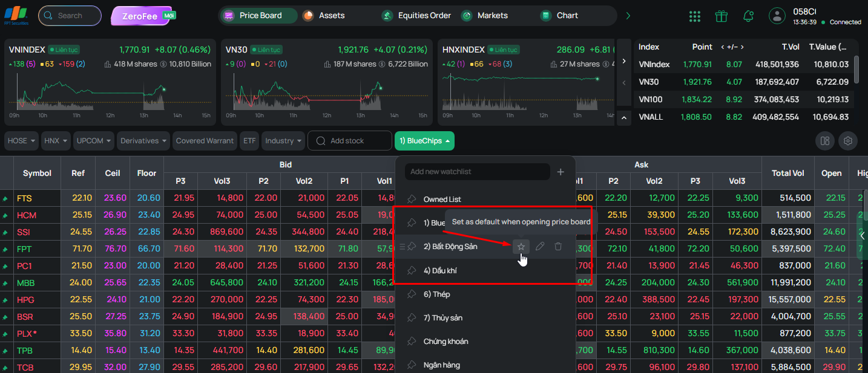
Task: Open the gift rewards icon
Action: tap(721, 16)
